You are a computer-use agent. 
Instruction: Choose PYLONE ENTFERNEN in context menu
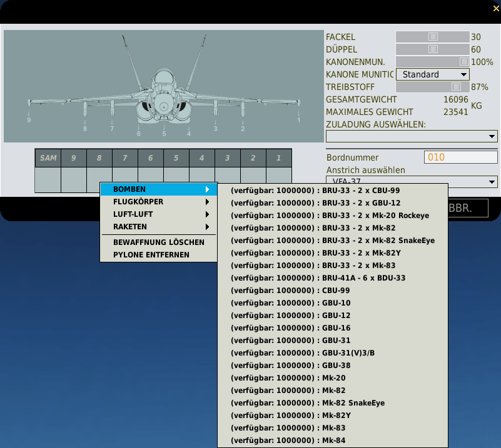158,254
